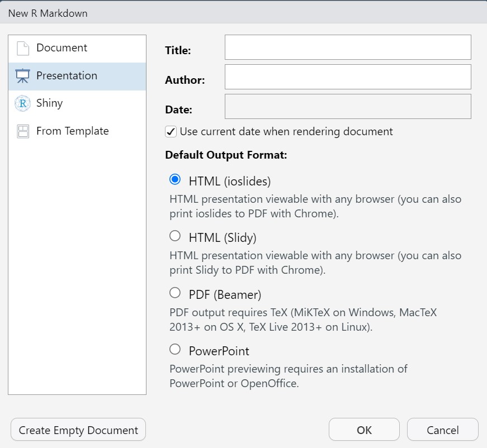
Task: Focus the Title text field
Action: point(348,47)
